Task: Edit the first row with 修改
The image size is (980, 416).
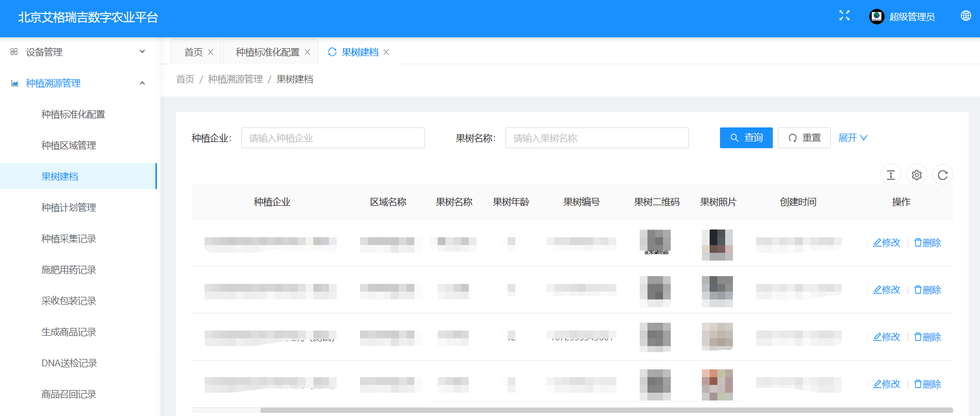Action: [887, 242]
